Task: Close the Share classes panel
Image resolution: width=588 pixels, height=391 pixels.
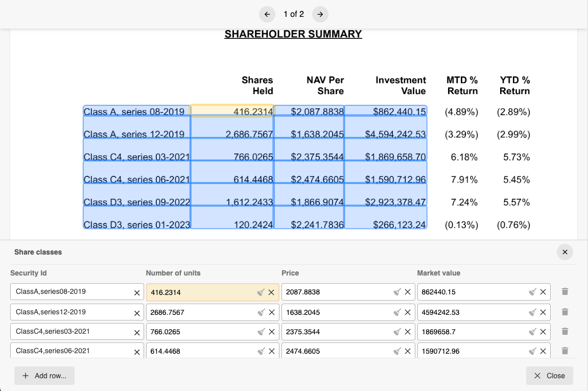Action: tap(565, 251)
